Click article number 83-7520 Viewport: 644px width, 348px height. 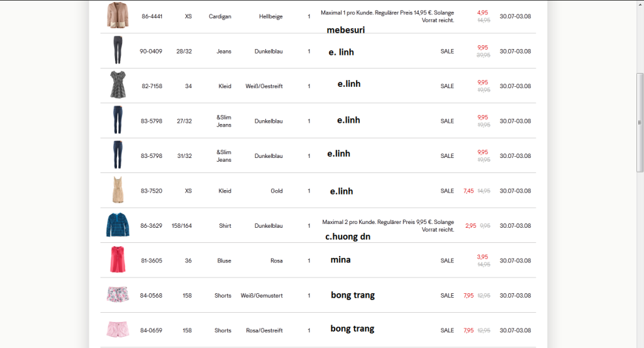(x=151, y=191)
